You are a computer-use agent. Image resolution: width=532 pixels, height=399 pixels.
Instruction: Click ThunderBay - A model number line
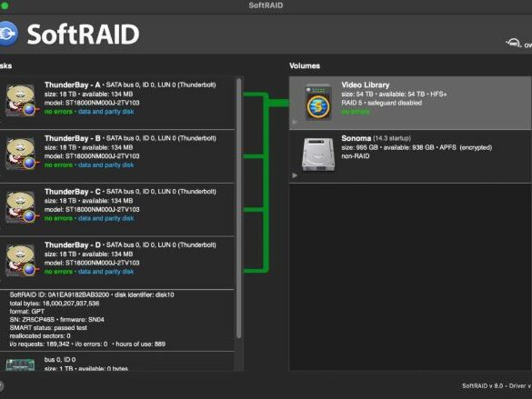(x=92, y=103)
